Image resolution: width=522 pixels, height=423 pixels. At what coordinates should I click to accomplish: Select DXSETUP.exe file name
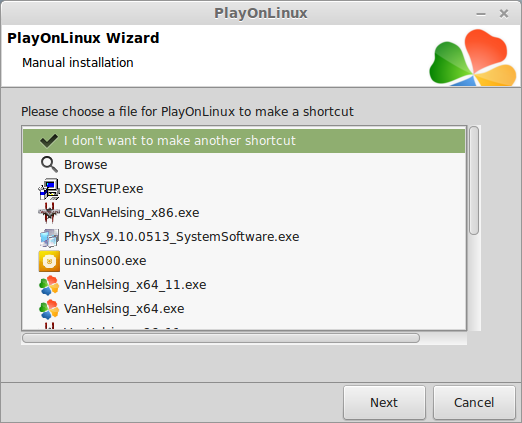click(104, 189)
